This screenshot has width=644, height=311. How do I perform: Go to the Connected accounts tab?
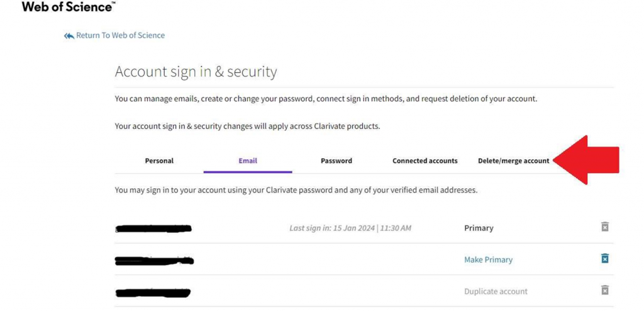tap(425, 161)
